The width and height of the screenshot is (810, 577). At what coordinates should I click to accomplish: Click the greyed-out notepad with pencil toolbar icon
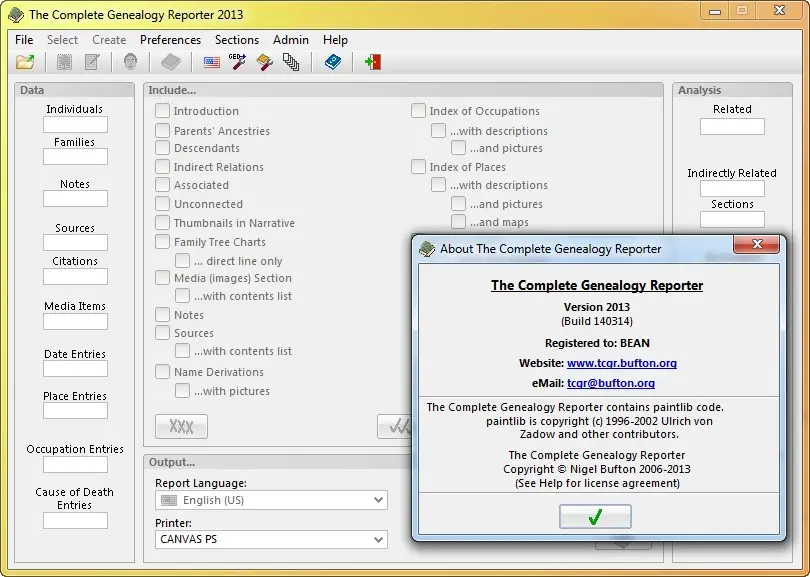click(x=92, y=63)
